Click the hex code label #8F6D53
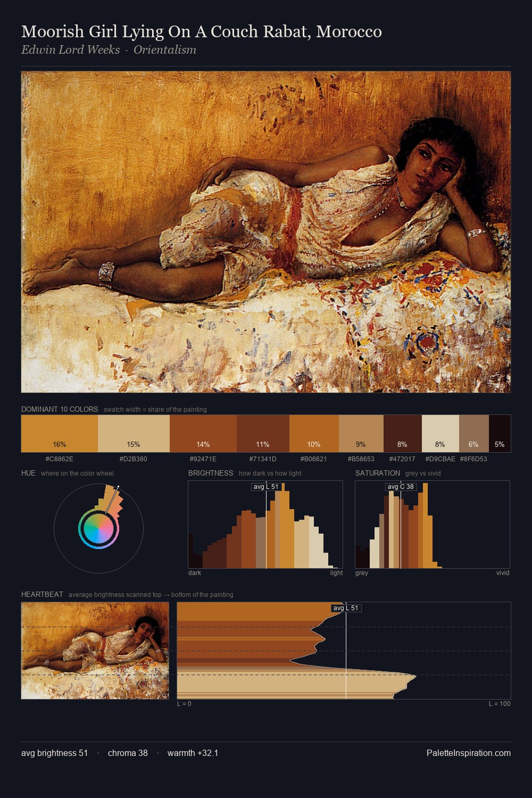The width and height of the screenshot is (532, 798). pos(473,459)
